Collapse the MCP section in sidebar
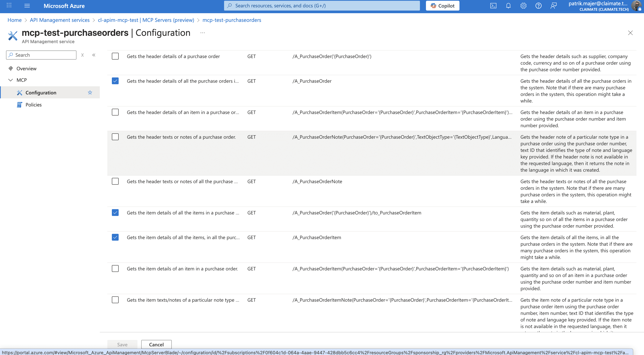Screen dimensions: 644x355 coord(11,80)
